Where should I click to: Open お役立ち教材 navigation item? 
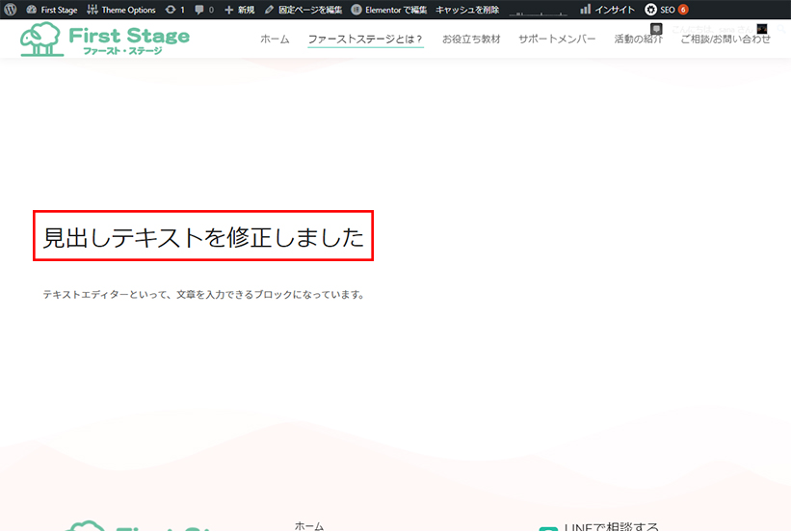pos(470,40)
